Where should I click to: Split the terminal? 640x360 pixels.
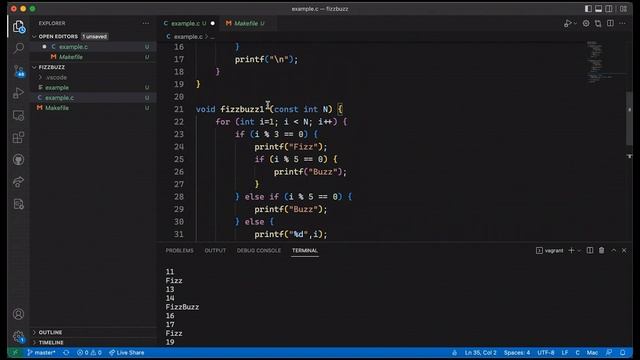click(x=590, y=250)
